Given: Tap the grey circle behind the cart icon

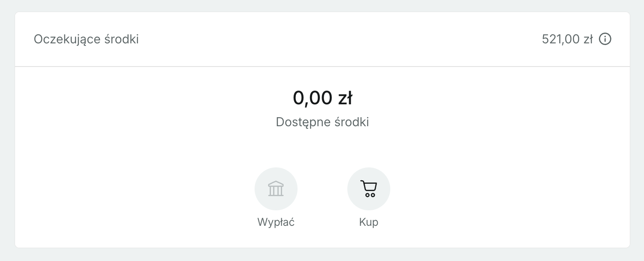Looking at the screenshot, I should pyautogui.click(x=369, y=189).
